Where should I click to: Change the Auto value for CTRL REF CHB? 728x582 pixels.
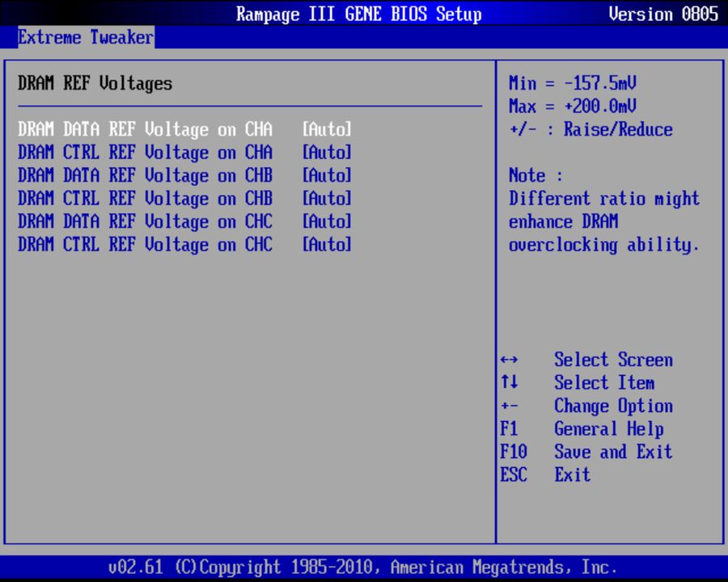tap(327, 198)
